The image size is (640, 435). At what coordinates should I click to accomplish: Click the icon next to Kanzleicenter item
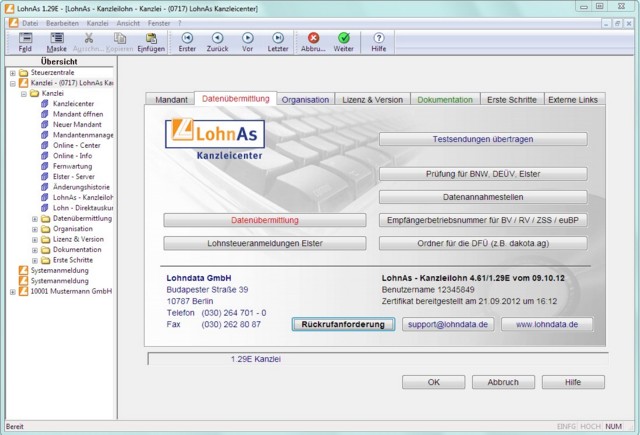point(45,104)
